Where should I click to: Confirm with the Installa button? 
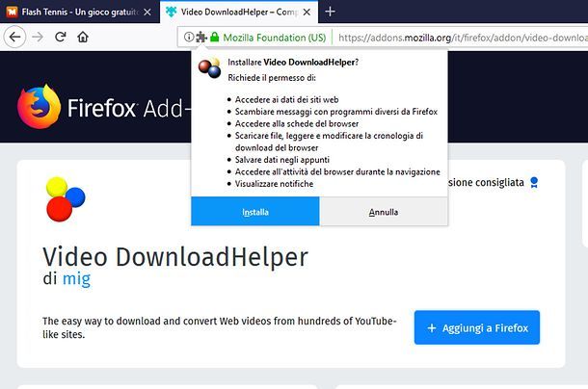point(255,212)
